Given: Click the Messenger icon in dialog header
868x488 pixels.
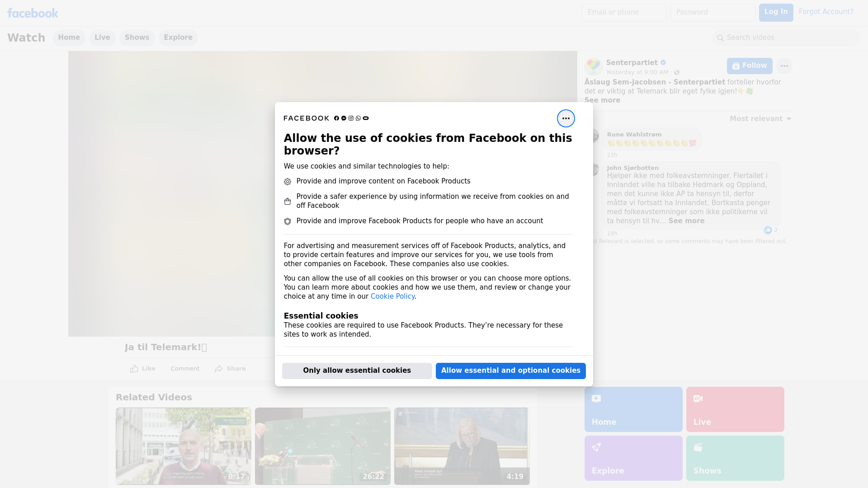Looking at the screenshot, I should (x=344, y=118).
